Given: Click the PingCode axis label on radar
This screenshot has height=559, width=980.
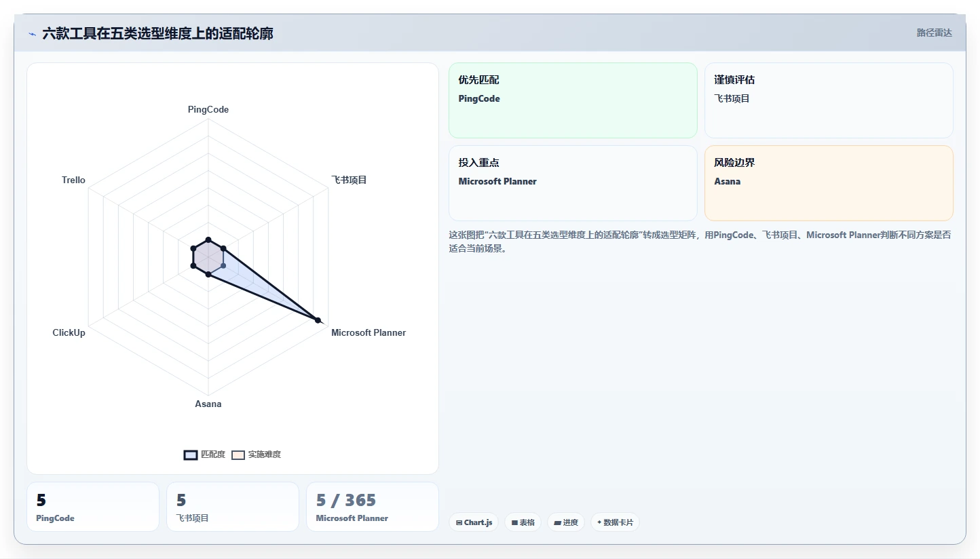Looking at the screenshot, I should pyautogui.click(x=208, y=109).
